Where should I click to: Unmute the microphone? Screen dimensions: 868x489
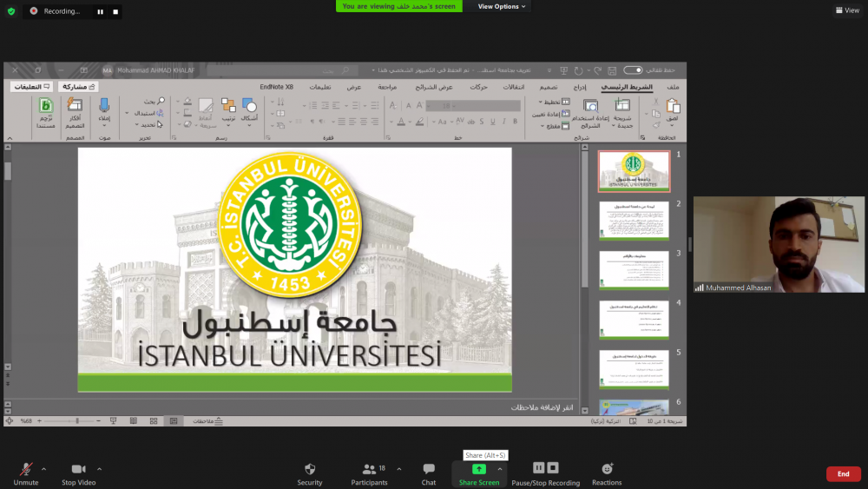pyautogui.click(x=26, y=474)
